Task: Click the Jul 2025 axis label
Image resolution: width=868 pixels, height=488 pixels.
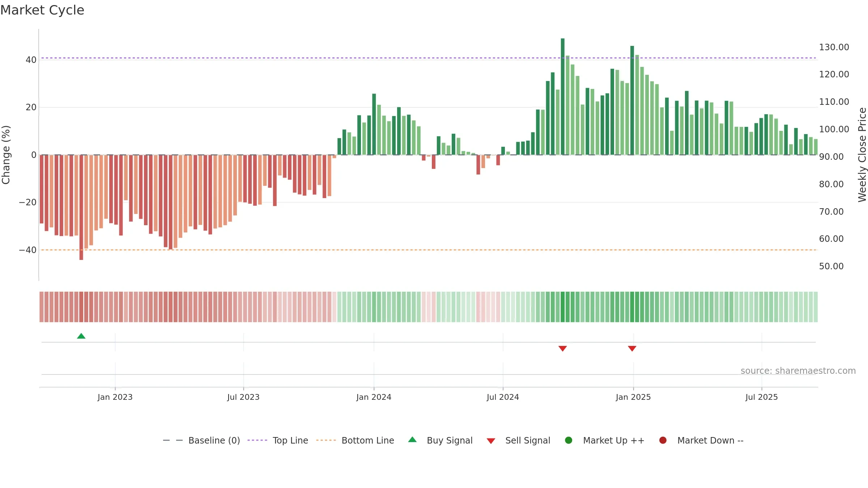Action: pos(762,397)
